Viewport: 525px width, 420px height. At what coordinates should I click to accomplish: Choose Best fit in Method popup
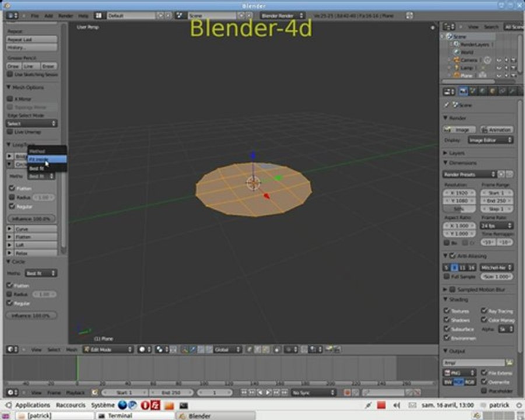point(47,168)
